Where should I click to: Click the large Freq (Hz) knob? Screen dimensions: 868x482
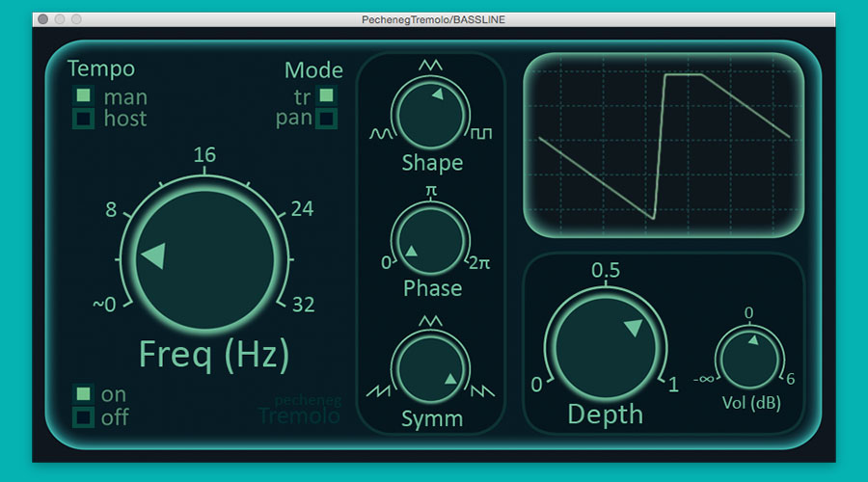click(203, 259)
